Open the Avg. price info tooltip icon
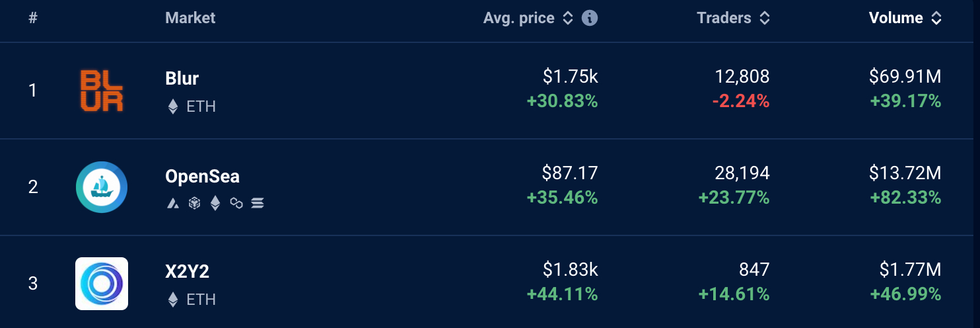The image size is (980, 328). click(x=590, y=18)
